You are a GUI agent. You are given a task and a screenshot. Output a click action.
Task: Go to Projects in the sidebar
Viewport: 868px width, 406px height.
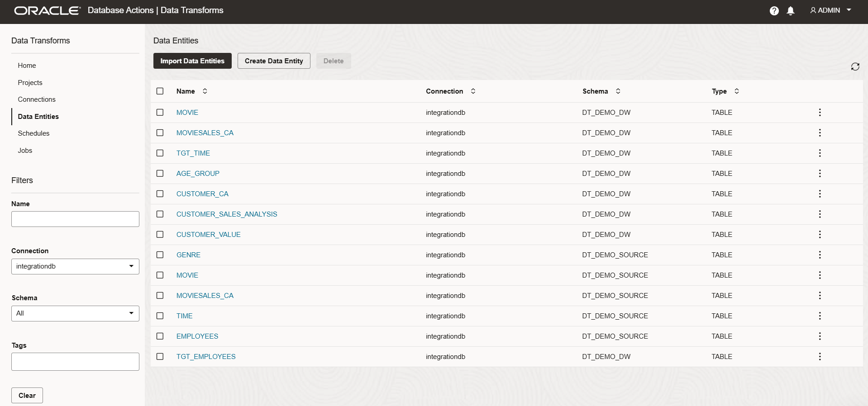click(30, 83)
